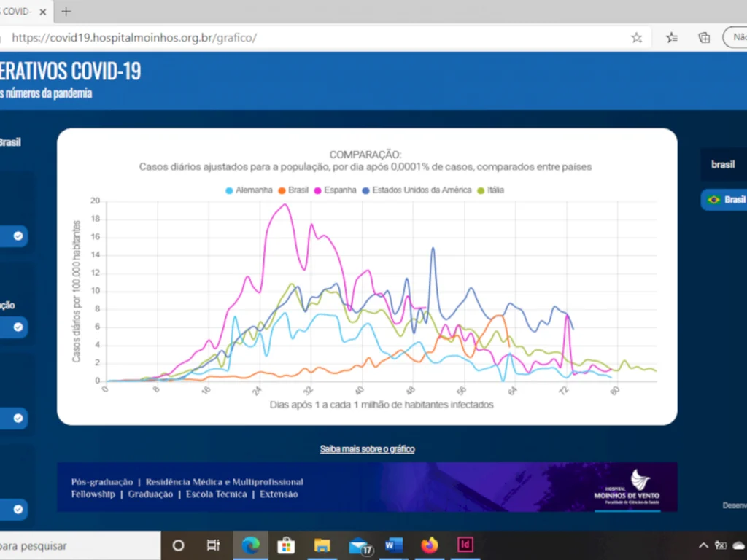
Task: Open the Collections icon in the browser toolbar
Action: [703, 37]
